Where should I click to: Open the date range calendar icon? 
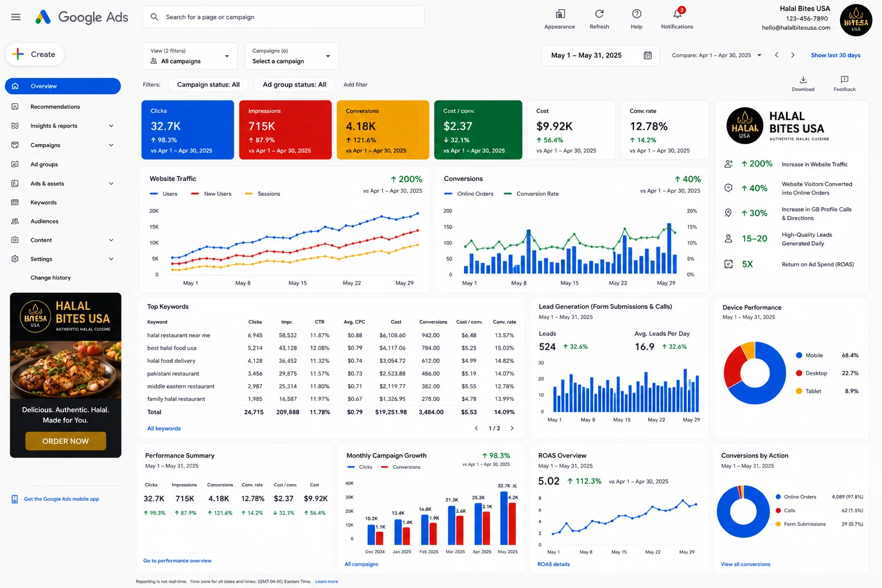point(648,56)
